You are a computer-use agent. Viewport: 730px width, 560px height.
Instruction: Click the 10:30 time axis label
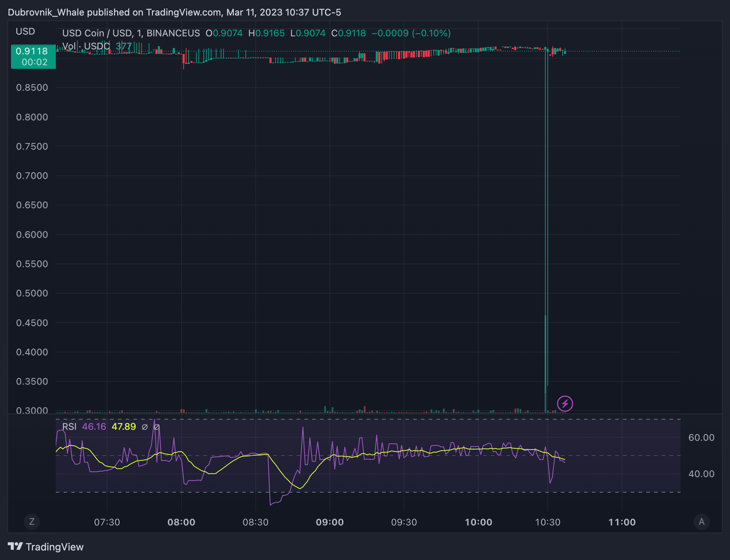click(x=548, y=522)
